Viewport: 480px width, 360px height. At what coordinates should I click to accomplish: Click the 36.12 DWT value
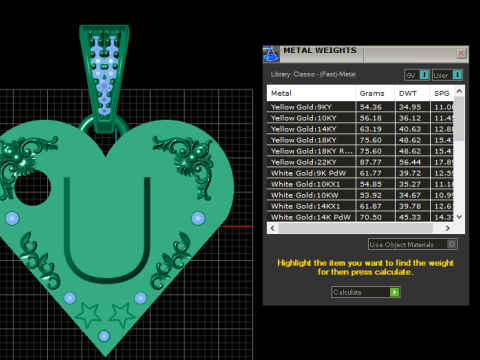pyautogui.click(x=410, y=118)
